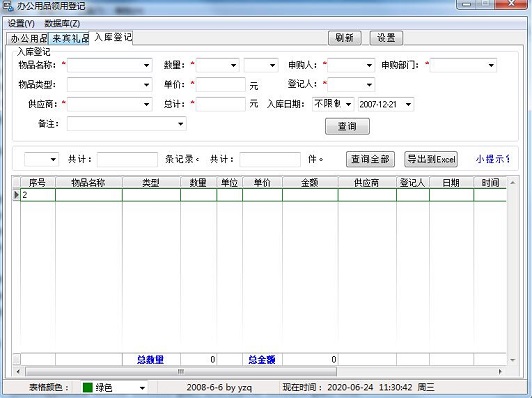
Task: Click the 查询全部 button
Action: click(370, 159)
